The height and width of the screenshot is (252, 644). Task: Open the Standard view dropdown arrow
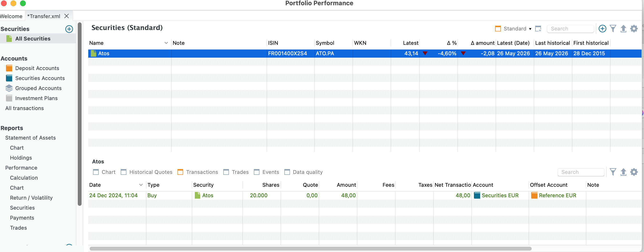[530, 29]
